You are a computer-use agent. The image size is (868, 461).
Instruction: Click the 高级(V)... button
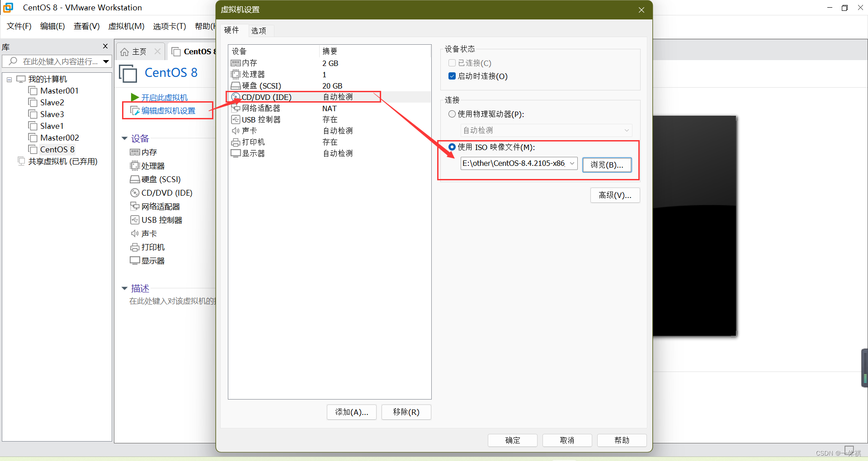(x=615, y=195)
